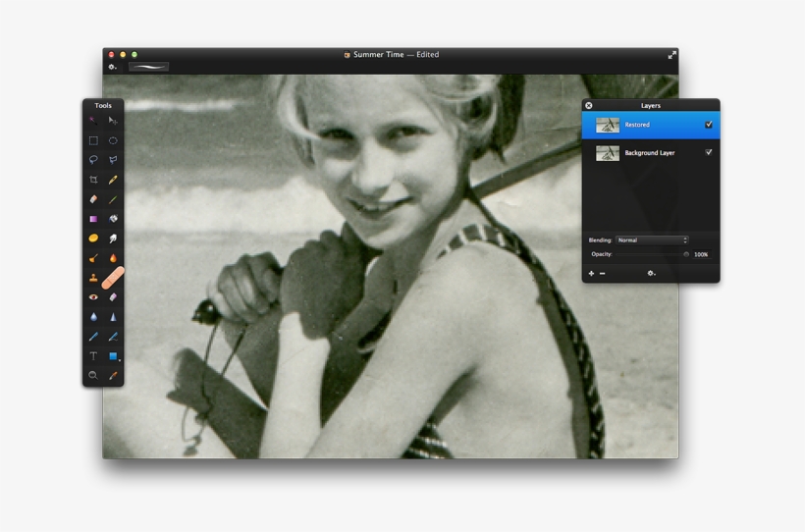Select the Crop tool
The image size is (805, 532).
tap(93, 180)
